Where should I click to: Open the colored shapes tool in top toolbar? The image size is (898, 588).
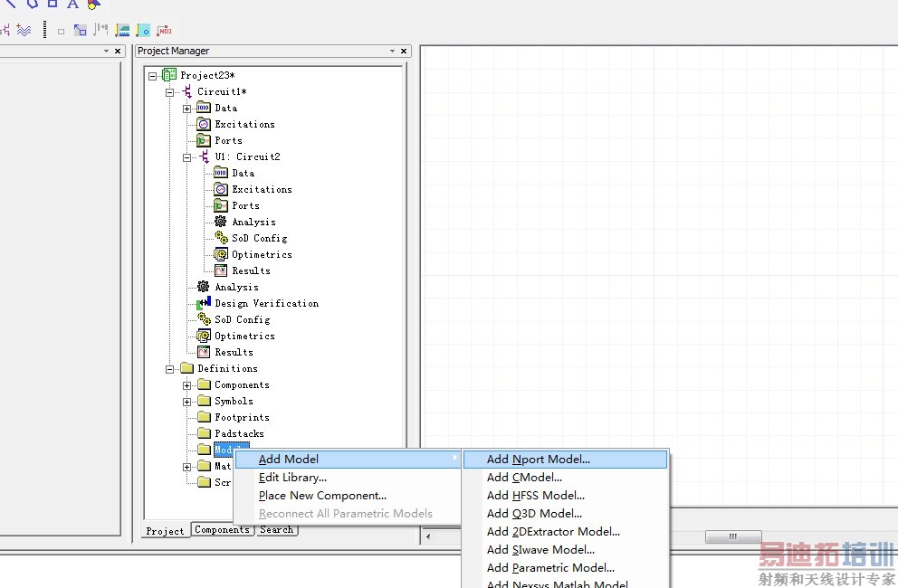point(94,4)
